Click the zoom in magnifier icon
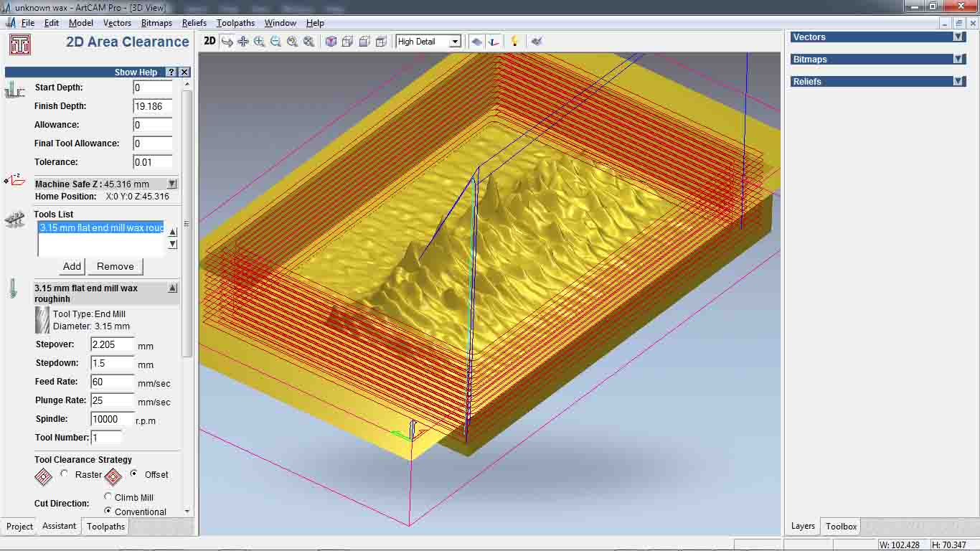Screen dimensions: 980x551 coord(259,42)
